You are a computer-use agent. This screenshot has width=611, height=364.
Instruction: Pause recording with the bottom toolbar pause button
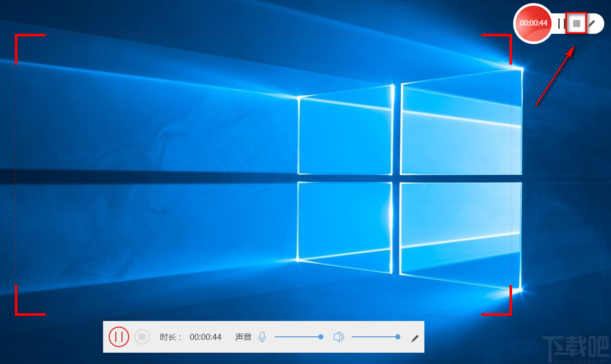point(119,337)
